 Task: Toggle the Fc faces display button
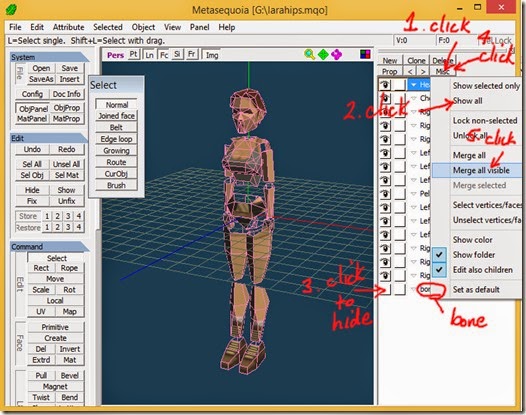pyautogui.click(x=164, y=55)
